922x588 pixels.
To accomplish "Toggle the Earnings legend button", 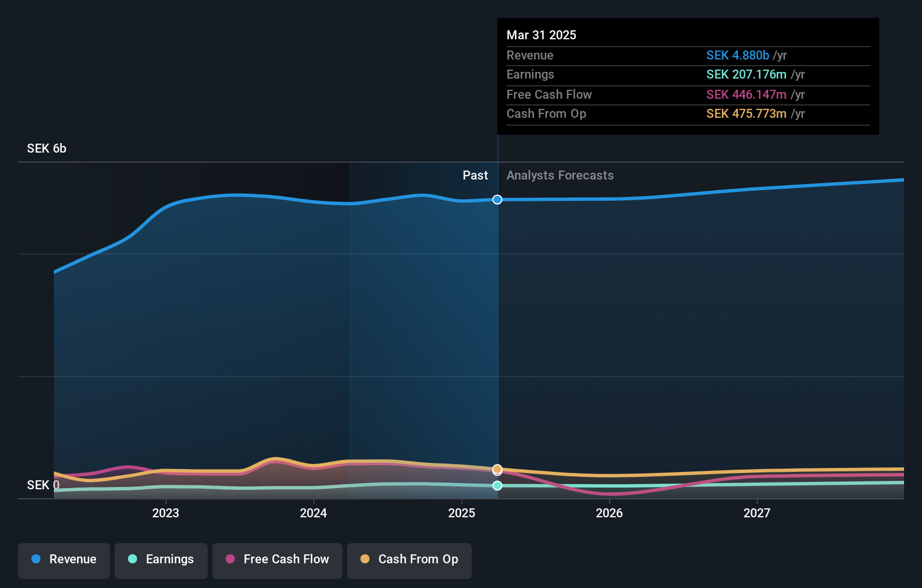I will click(161, 561).
